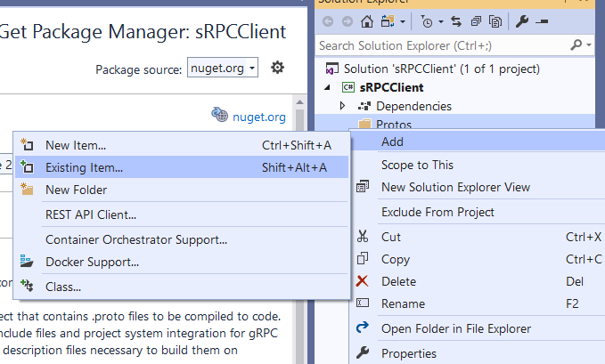Click the nuget.org link

[259, 117]
